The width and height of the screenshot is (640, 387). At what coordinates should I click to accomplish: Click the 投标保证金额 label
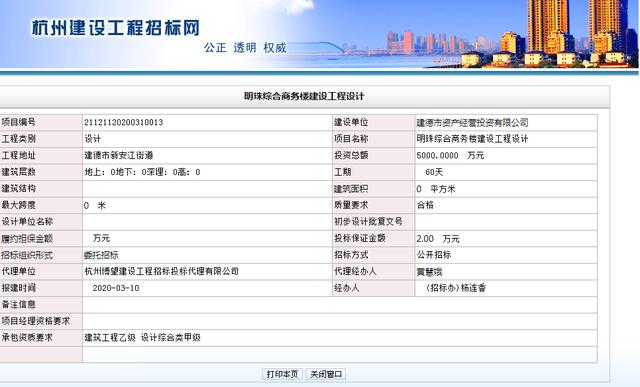coord(360,238)
